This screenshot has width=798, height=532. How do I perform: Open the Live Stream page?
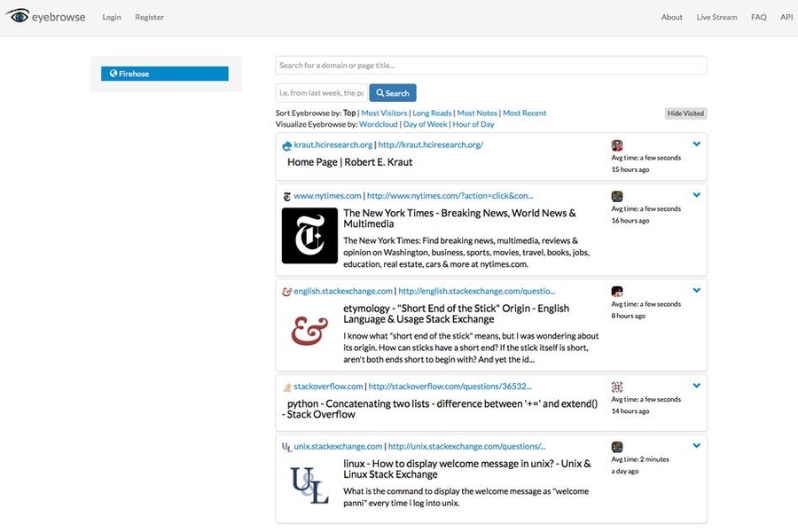coord(716,16)
